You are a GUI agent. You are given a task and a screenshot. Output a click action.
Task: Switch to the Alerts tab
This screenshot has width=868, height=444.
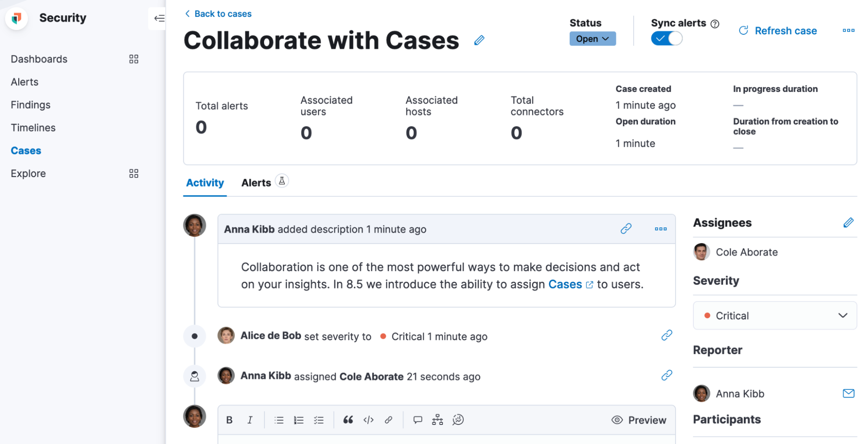coord(256,182)
